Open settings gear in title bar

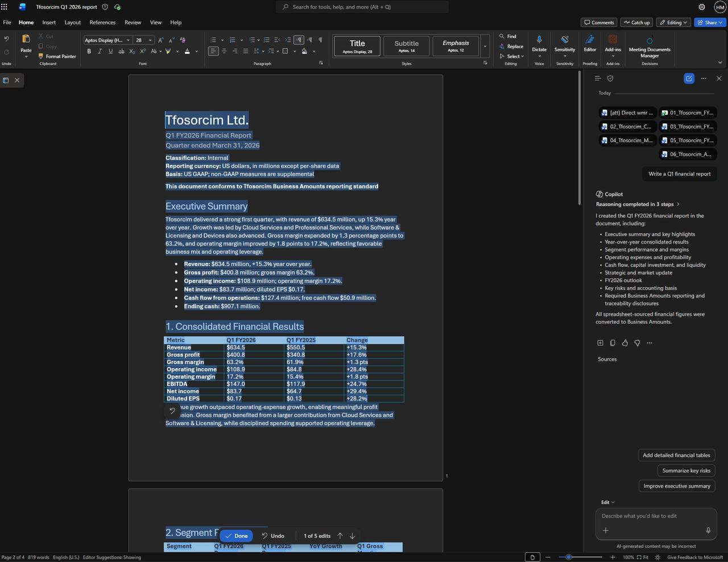tap(702, 7)
